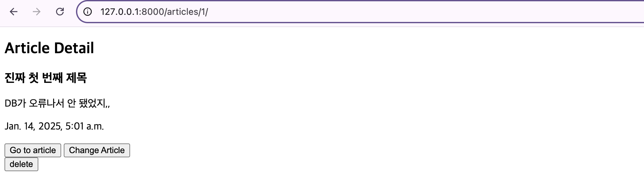Open the site information icon in address bar

point(88,12)
